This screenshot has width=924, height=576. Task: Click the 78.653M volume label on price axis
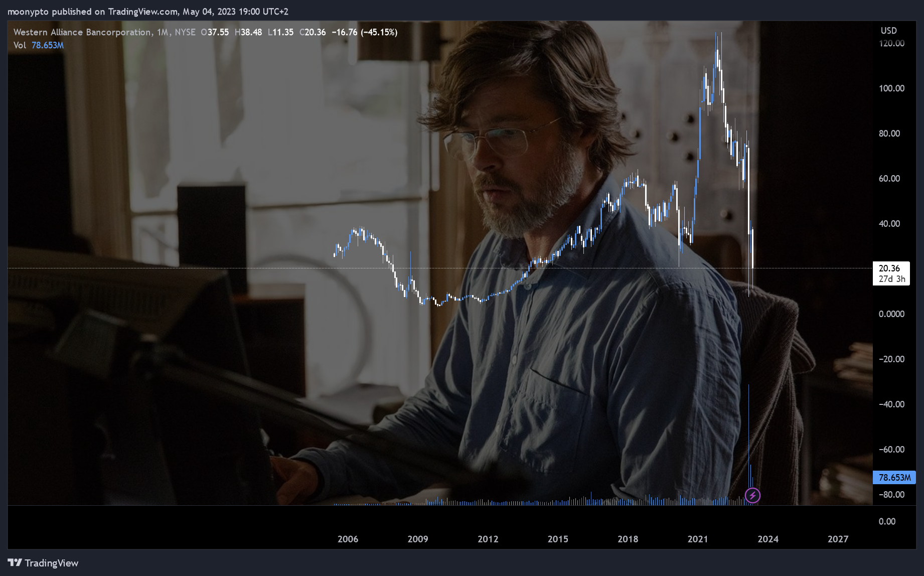point(894,477)
